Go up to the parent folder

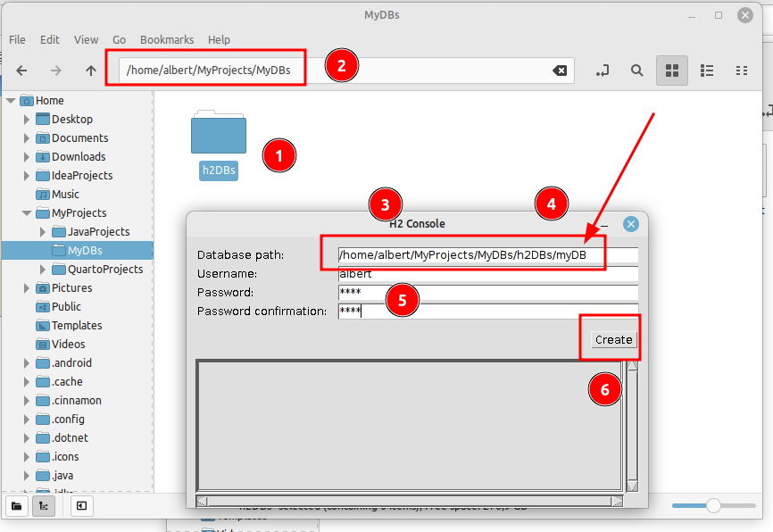[91, 71]
